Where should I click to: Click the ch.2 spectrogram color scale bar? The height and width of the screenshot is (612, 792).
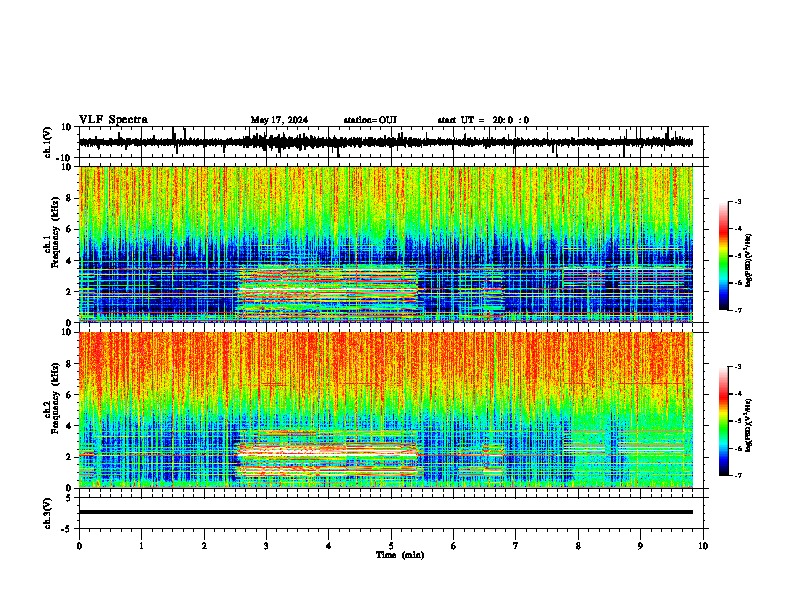pyautogui.click(x=723, y=421)
